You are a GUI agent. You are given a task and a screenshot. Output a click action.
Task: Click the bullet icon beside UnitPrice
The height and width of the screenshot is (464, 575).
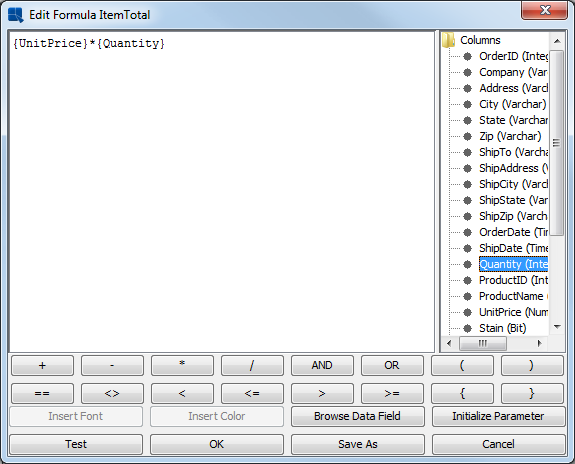click(x=467, y=312)
